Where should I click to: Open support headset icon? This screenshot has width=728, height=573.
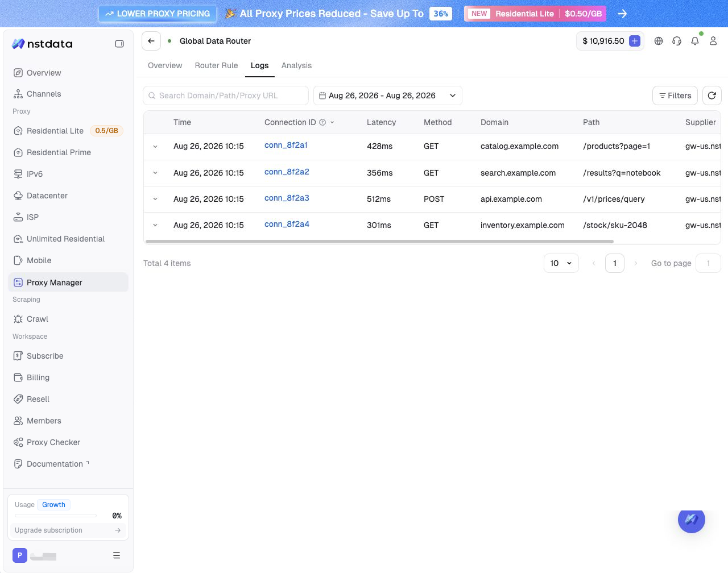tap(677, 41)
